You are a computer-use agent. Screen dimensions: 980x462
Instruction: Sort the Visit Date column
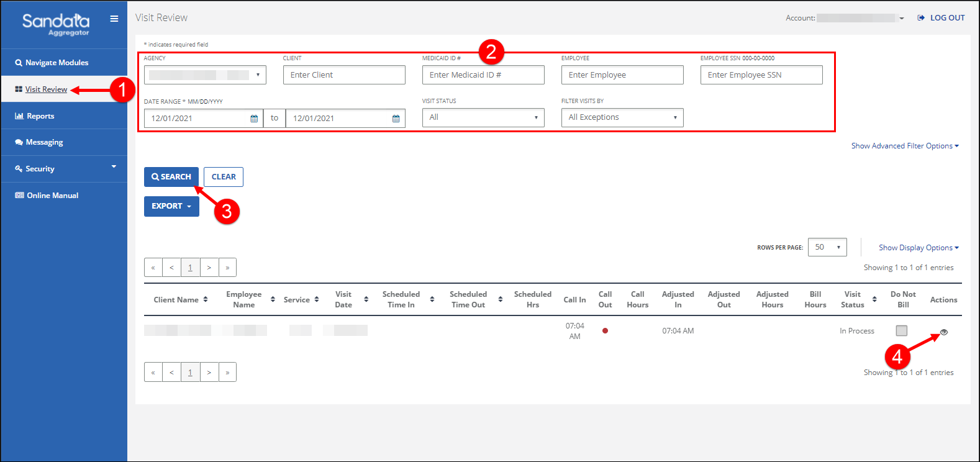(x=366, y=300)
